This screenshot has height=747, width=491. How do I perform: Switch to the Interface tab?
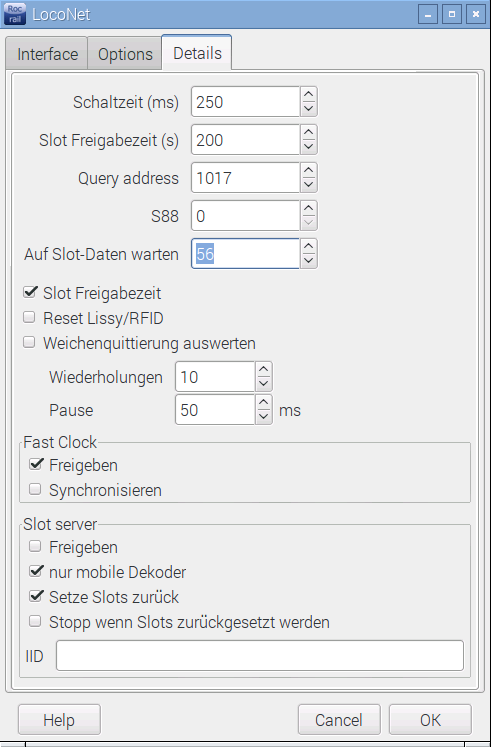click(x=47, y=54)
